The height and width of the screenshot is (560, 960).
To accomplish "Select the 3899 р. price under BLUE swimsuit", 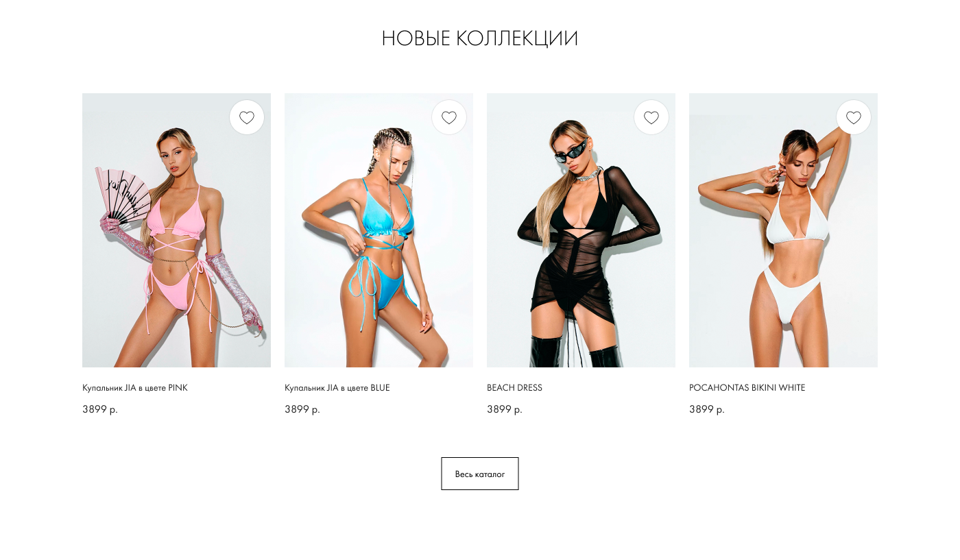I will click(x=302, y=409).
